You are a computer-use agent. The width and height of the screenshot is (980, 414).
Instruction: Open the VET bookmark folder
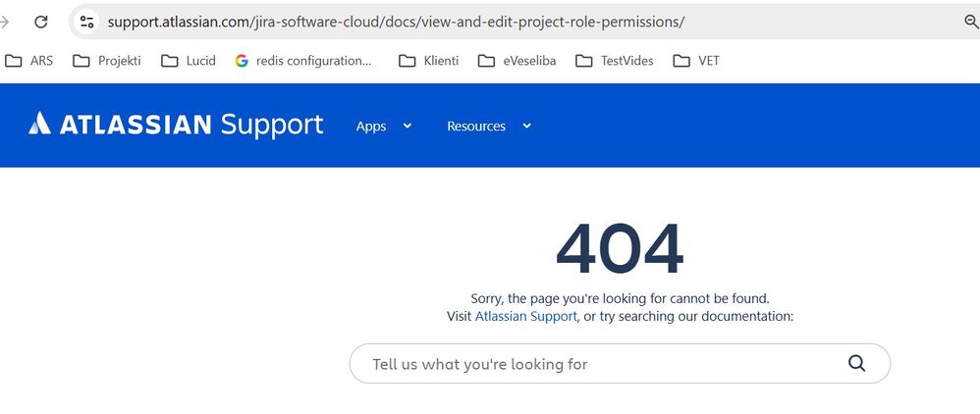[x=696, y=61]
